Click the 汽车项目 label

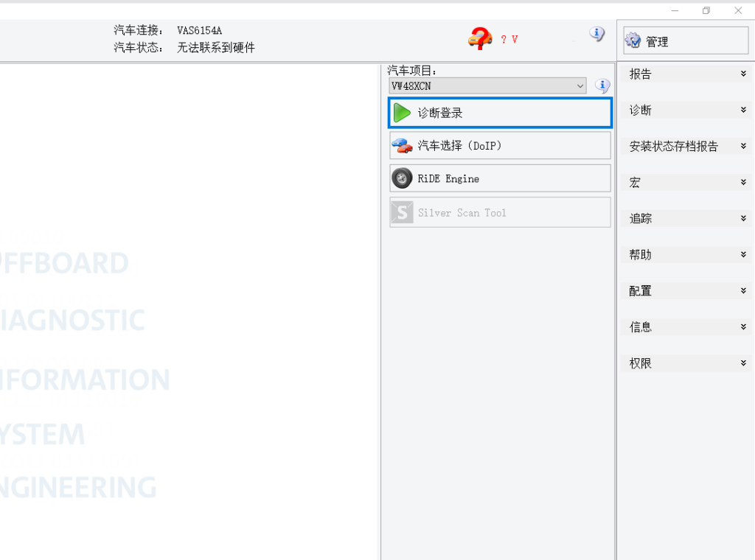tap(412, 71)
